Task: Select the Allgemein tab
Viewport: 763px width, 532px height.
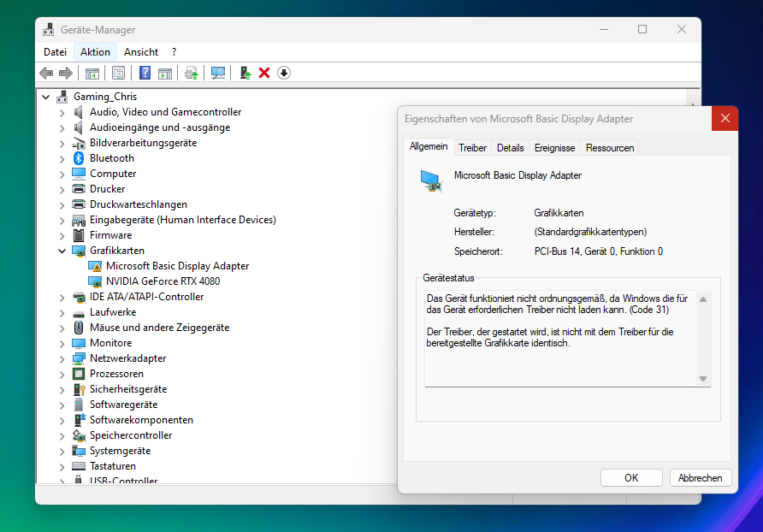Action: 429,146
